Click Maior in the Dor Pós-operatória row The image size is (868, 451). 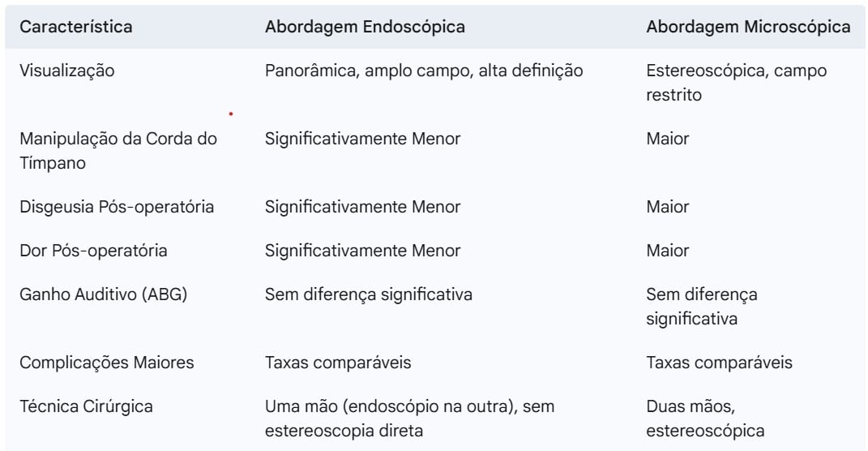click(x=668, y=251)
